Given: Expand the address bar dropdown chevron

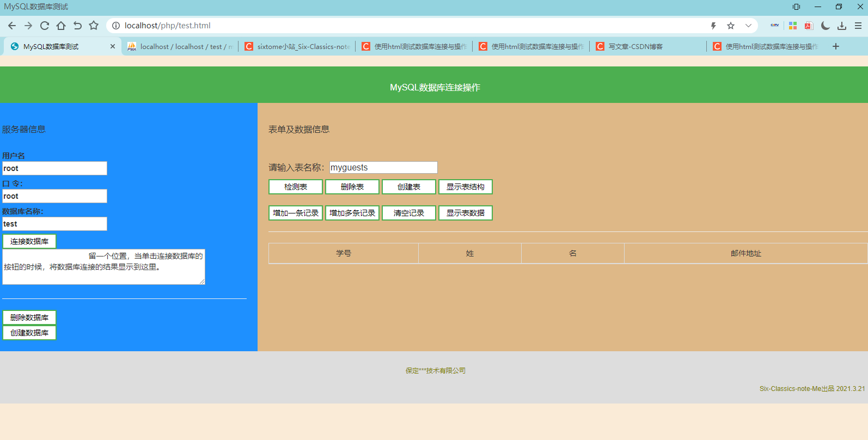Looking at the screenshot, I should click(x=748, y=26).
